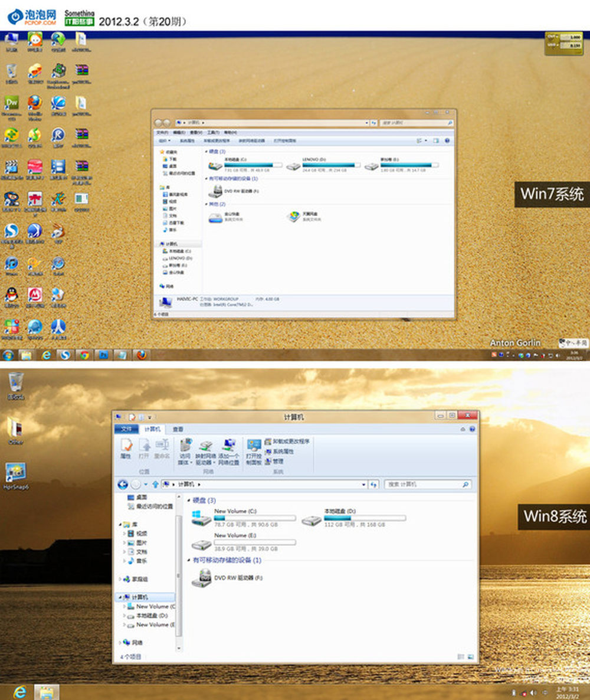Select the Computer ribbon tab in Win8
Image resolution: width=590 pixels, height=700 pixels.
point(152,429)
